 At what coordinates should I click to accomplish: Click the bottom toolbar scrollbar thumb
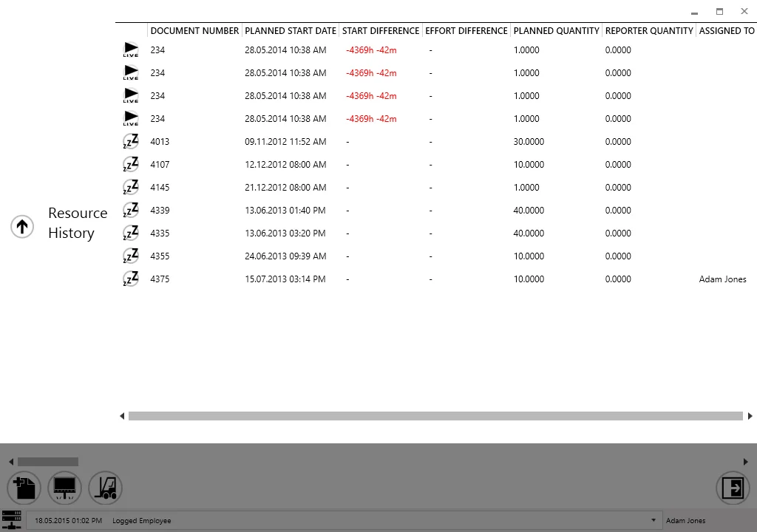[x=48, y=462]
